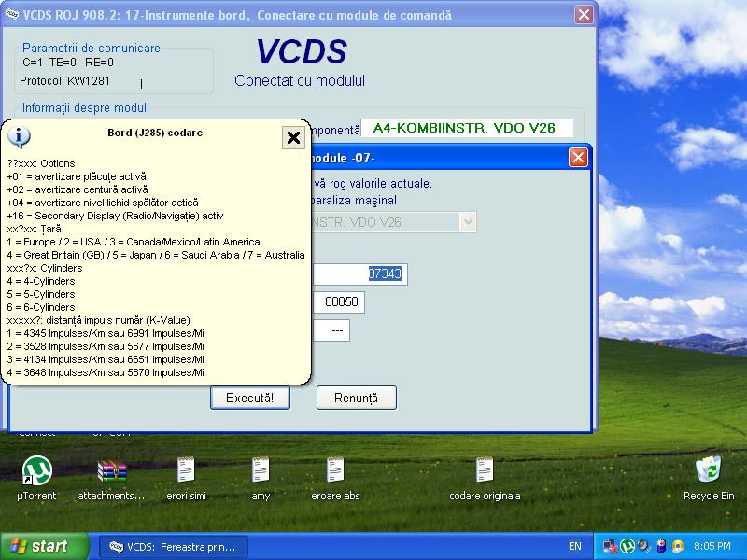This screenshot has width=747, height=560.
Task: Click the field showing three dashes
Action: point(331,330)
